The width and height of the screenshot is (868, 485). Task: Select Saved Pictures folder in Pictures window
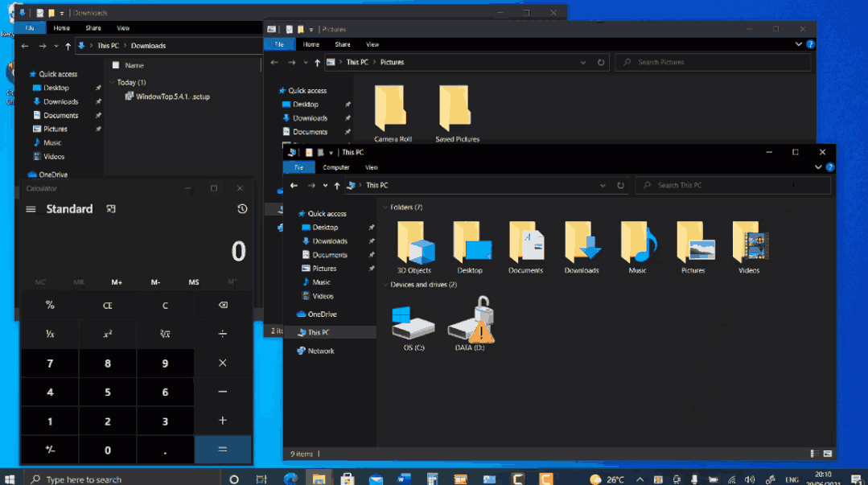pyautogui.click(x=457, y=114)
